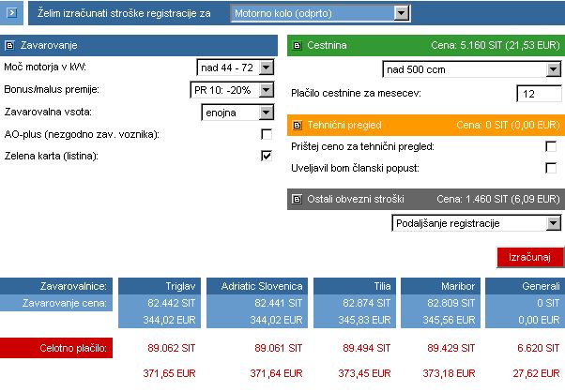Click Adriatic Slovenica price 82.441 SIT
This screenshot has height=392, width=565.
tap(278, 303)
